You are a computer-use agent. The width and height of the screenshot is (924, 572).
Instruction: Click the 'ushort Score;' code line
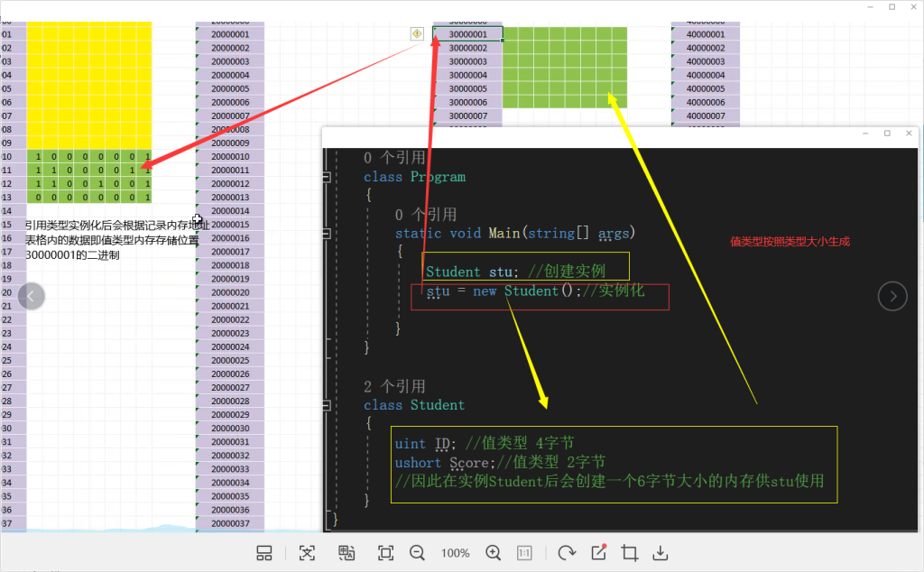[500, 463]
